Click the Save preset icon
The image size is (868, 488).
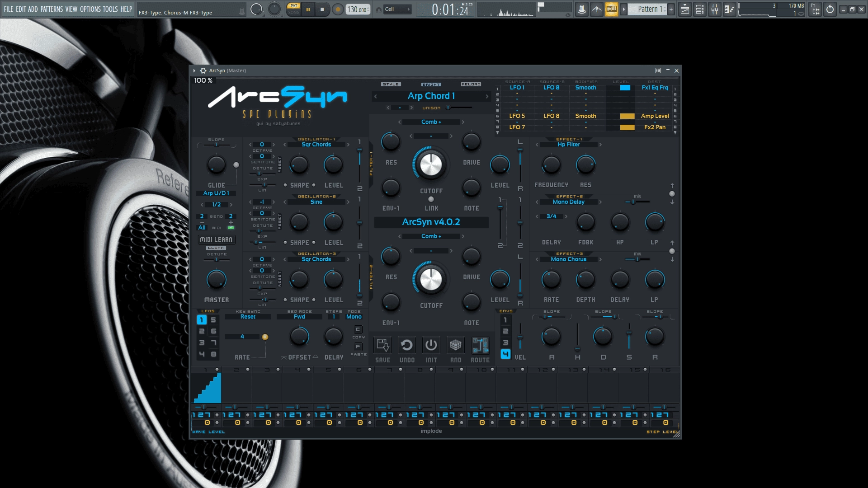pos(382,345)
